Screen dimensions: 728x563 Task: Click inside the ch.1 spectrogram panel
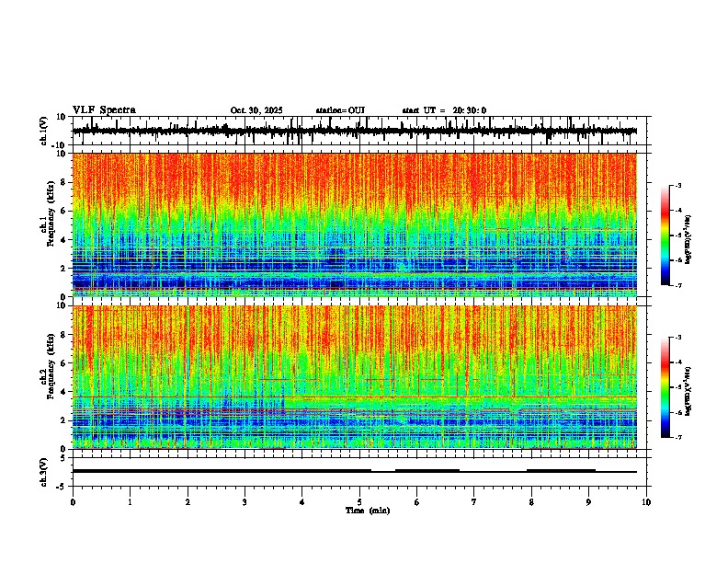355,224
